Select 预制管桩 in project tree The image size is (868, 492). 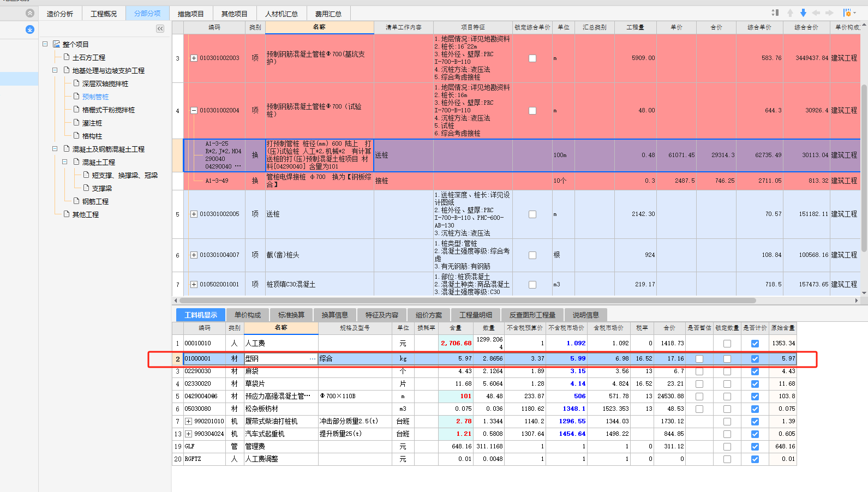coord(95,97)
